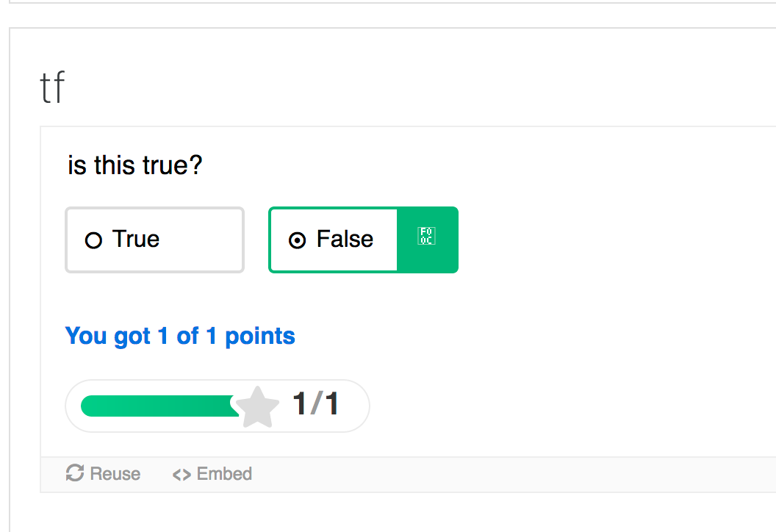Select the False radio circle
Viewport: 776px width, 532px height.
point(297,240)
